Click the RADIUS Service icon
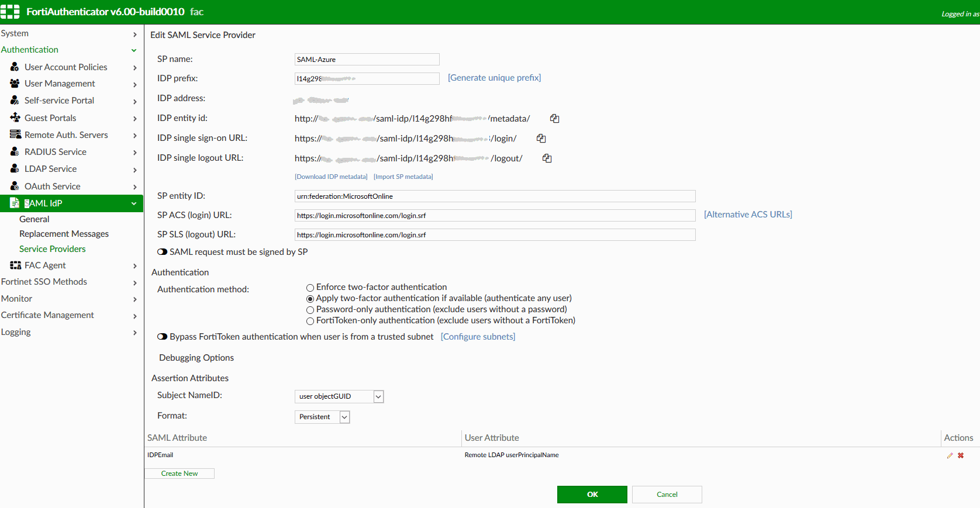 (15, 151)
